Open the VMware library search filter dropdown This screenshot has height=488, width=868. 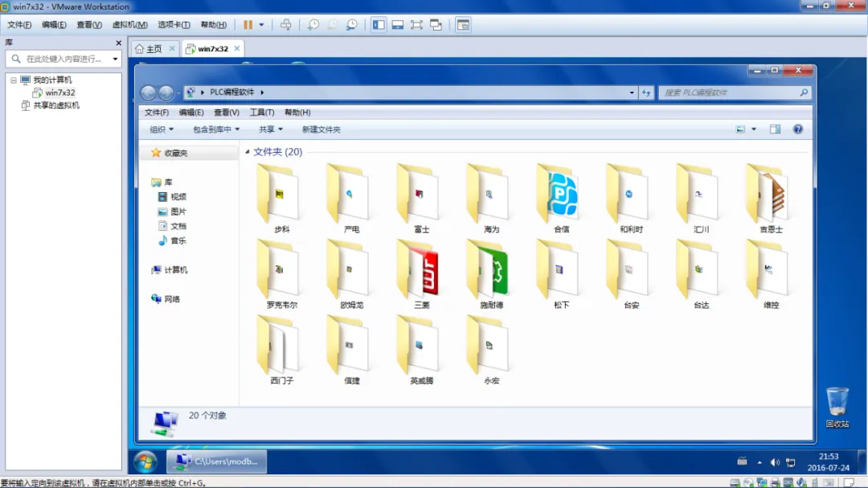coord(115,59)
